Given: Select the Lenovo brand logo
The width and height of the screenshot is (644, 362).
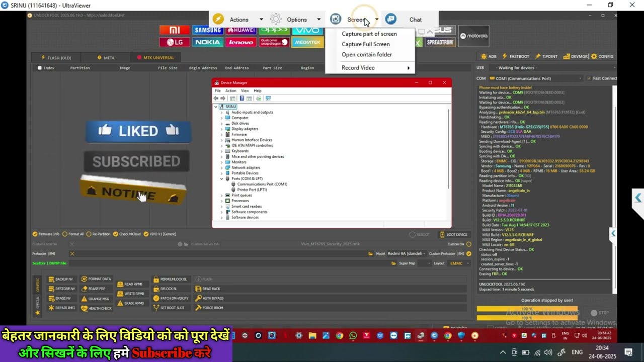Looking at the screenshot, I should [x=241, y=42].
